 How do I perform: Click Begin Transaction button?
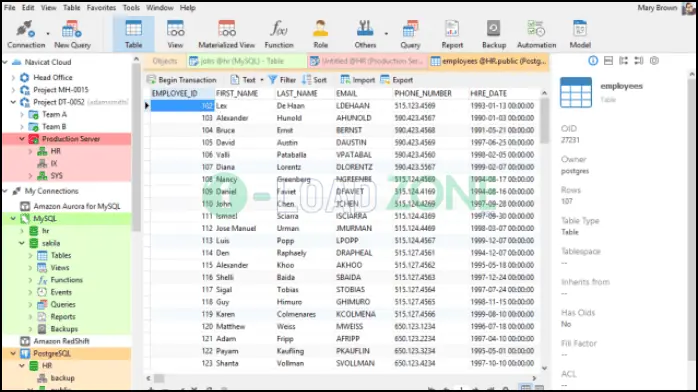pyautogui.click(x=182, y=80)
